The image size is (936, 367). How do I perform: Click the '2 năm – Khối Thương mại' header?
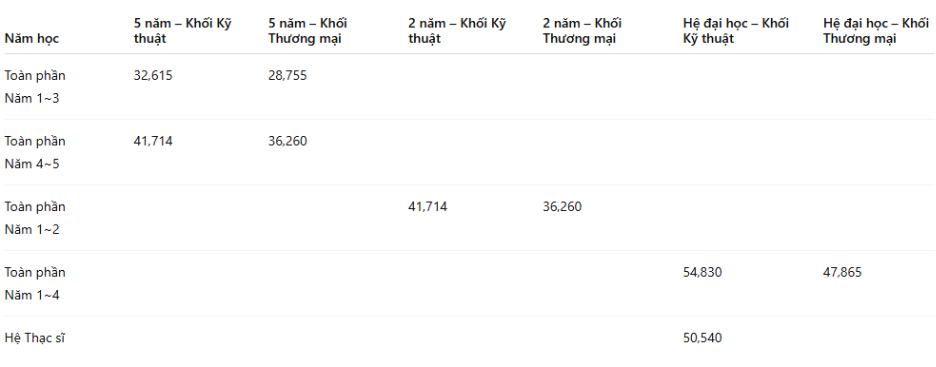(582, 31)
